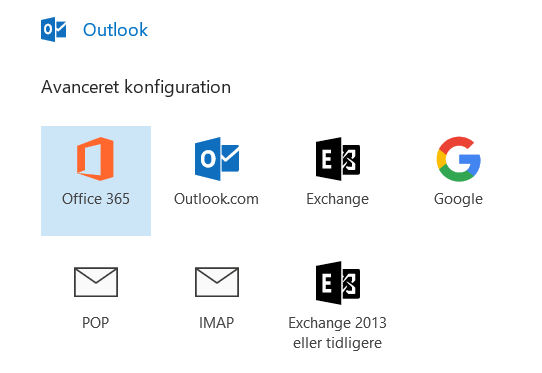Click the blue Outlook title text
This screenshot has height=373, width=542.
pyautogui.click(x=115, y=30)
